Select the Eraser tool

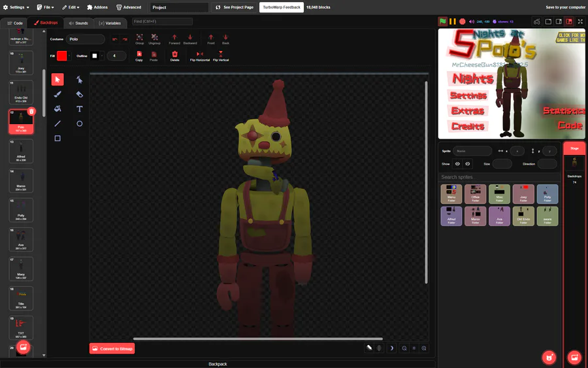pos(80,94)
